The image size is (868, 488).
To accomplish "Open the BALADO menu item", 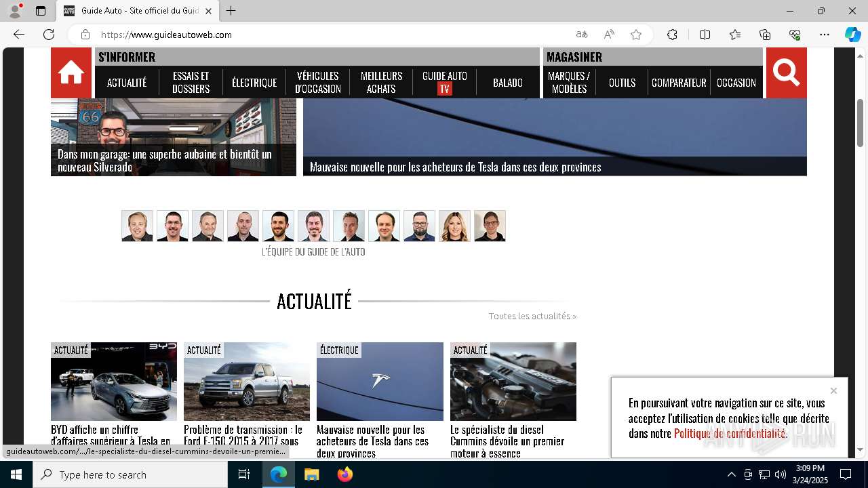I will click(x=508, y=83).
